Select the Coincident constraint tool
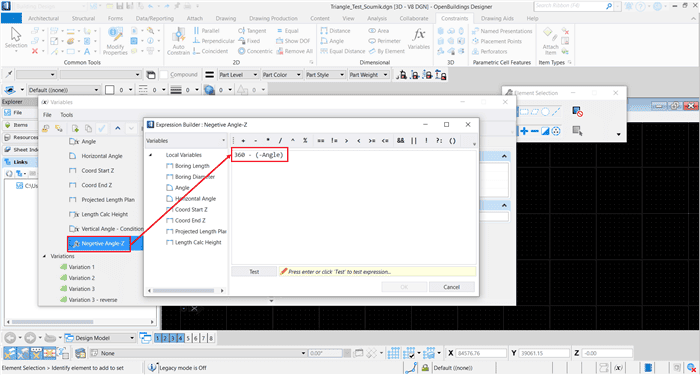Screen dimensions: 700x375 click(210, 51)
